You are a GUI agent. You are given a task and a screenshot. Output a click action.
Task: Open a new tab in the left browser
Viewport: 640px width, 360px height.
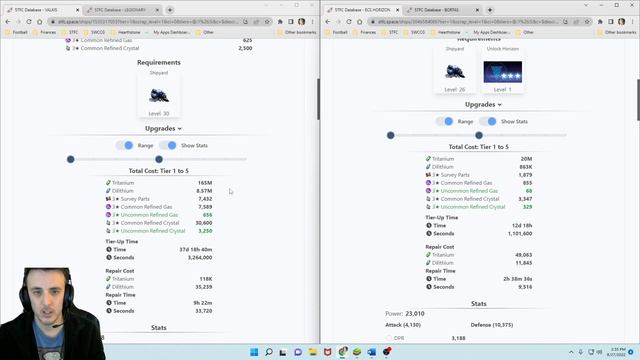170,10
